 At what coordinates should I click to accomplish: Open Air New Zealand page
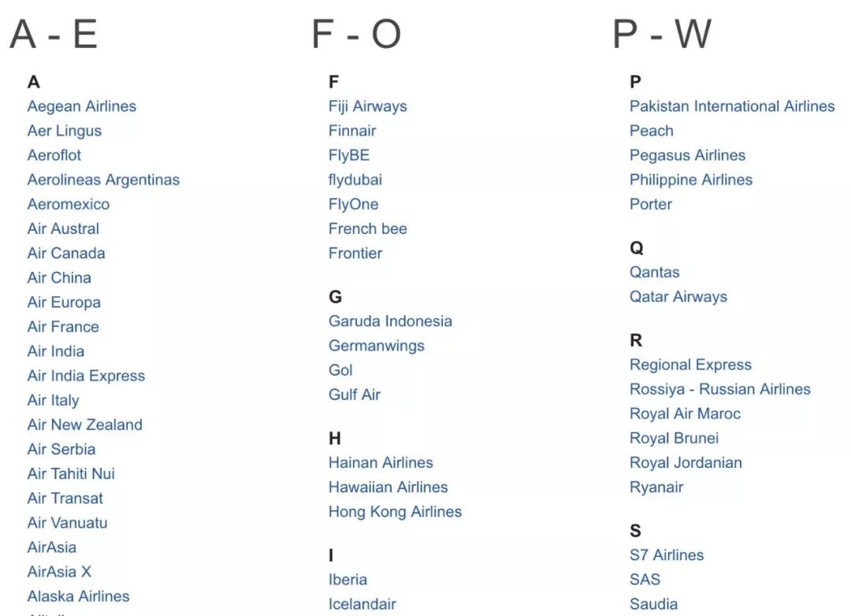click(x=85, y=425)
